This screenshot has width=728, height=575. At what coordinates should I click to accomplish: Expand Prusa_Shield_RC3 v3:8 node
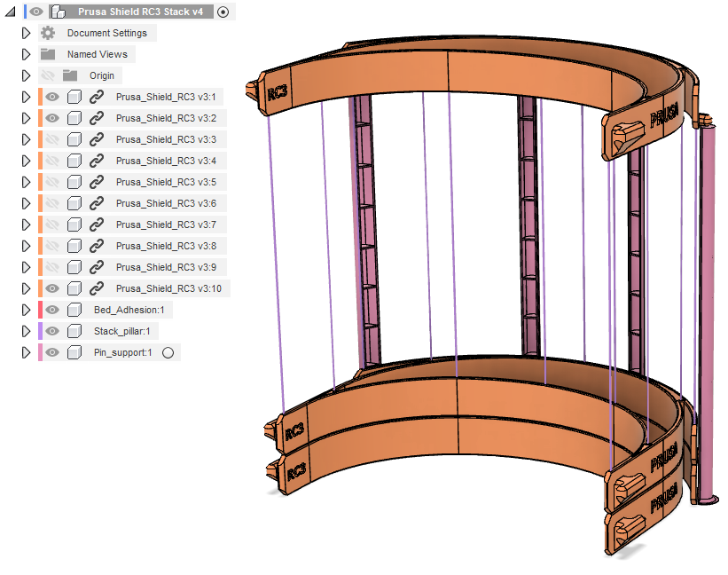(x=26, y=246)
